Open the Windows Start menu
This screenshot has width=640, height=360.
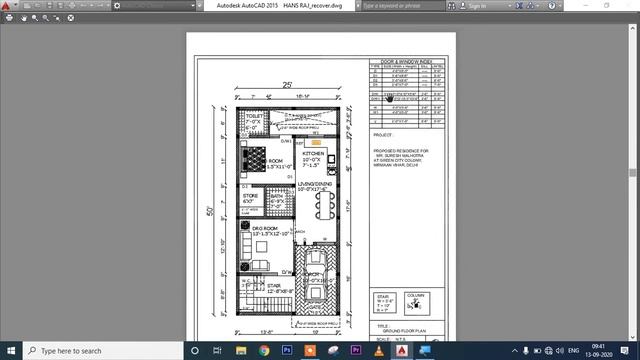pyautogui.click(x=11, y=351)
